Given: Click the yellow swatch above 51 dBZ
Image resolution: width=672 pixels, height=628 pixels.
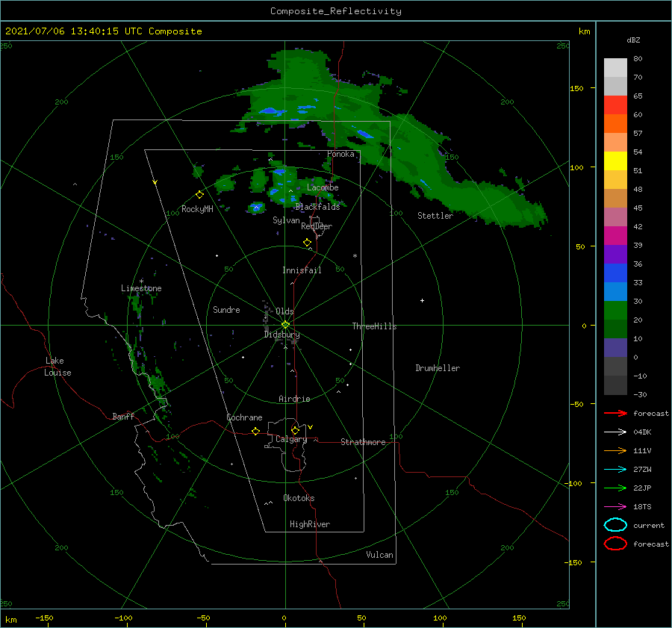Looking at the screenshot, I should coord(615,161).
